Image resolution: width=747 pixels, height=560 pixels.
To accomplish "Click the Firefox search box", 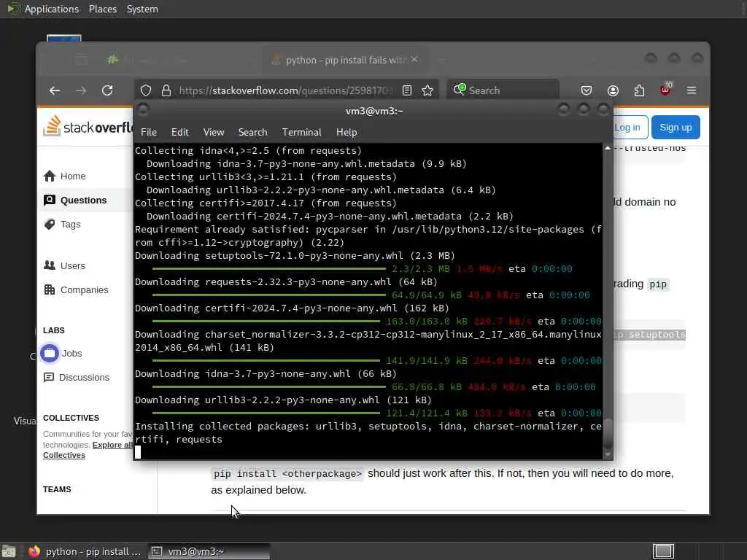I will click(503, 90).
